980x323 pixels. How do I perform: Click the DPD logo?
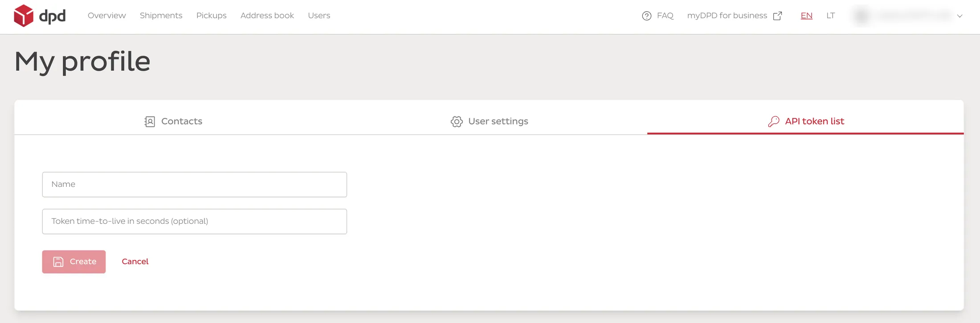pyautogui.click(x=40, y=16)
